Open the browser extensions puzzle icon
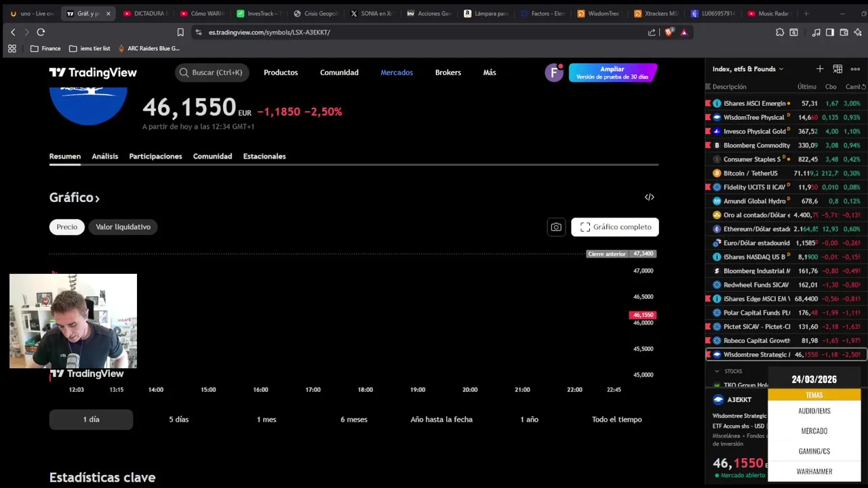This screenshot has height=488, width=868. (780, 32)
